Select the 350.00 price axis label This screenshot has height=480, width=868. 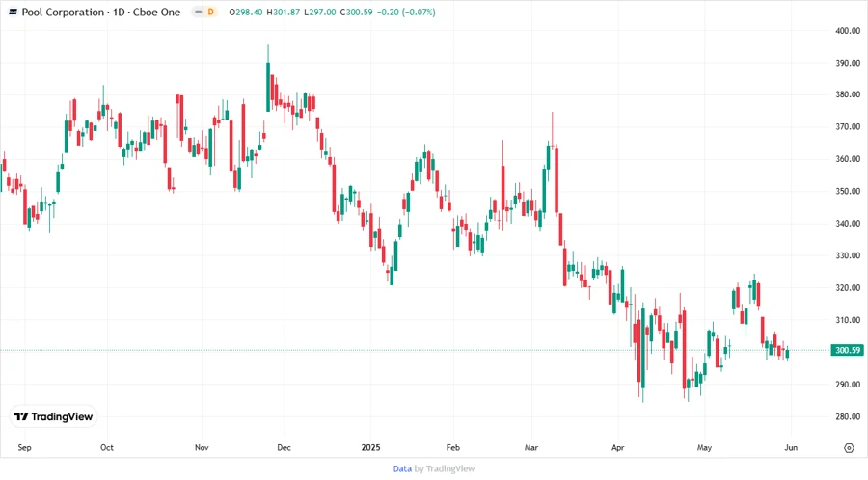(848, 192)
